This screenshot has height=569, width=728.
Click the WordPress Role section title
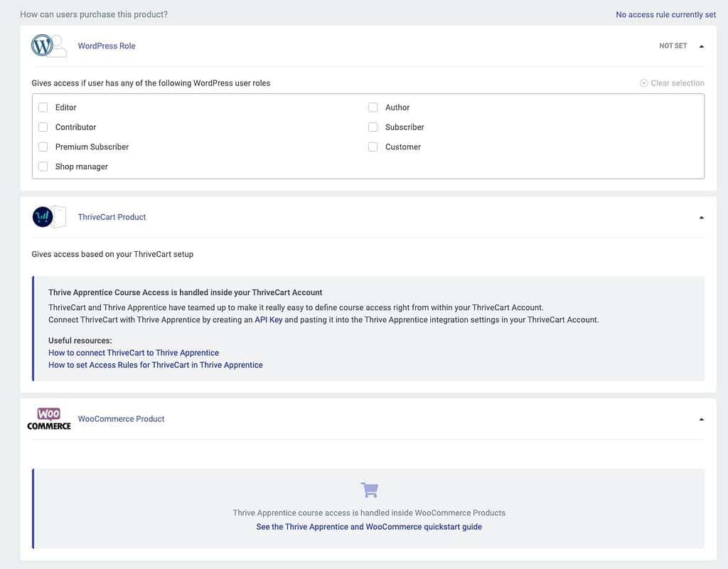point(107,46)
